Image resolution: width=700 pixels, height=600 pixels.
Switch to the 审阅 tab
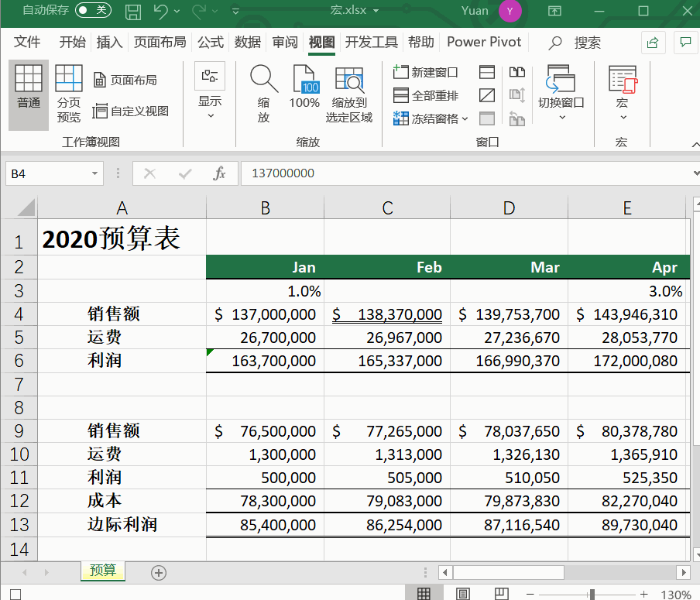(285, 42)
